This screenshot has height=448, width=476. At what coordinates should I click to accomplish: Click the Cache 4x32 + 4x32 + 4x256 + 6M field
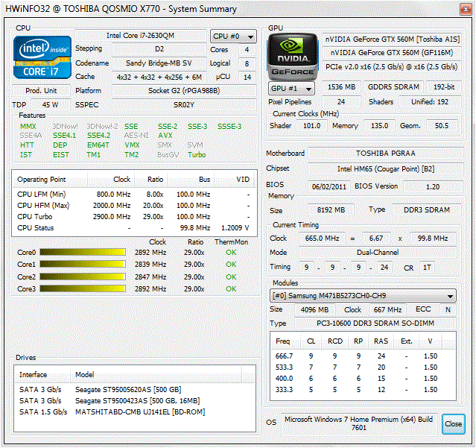[x=159, y=77]
